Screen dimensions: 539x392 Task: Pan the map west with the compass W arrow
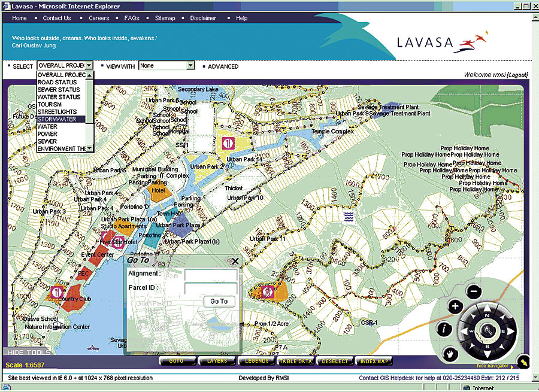click(465, 332)
